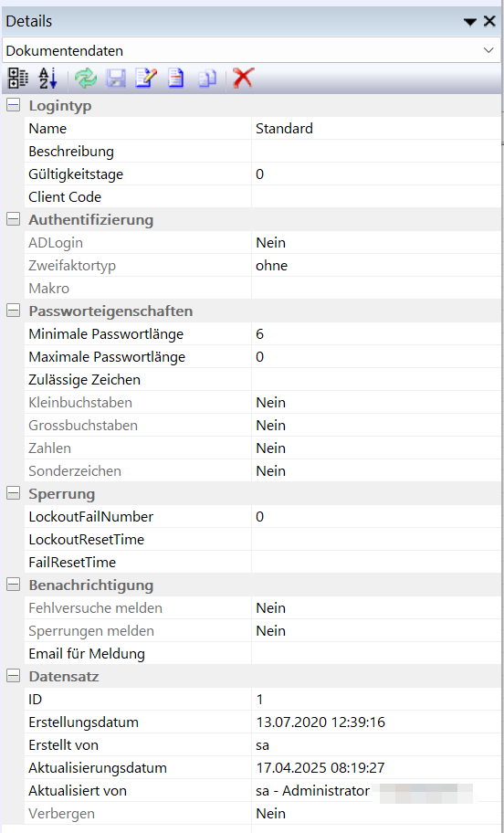
Task: Click the save floppy disk icon
Action: pyautogui.click(x=116, y=79)
